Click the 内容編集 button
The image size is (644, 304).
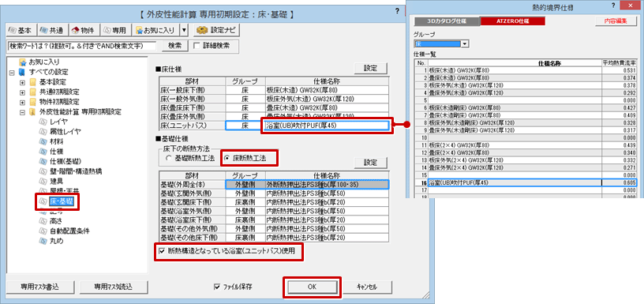tap(617, 21)
